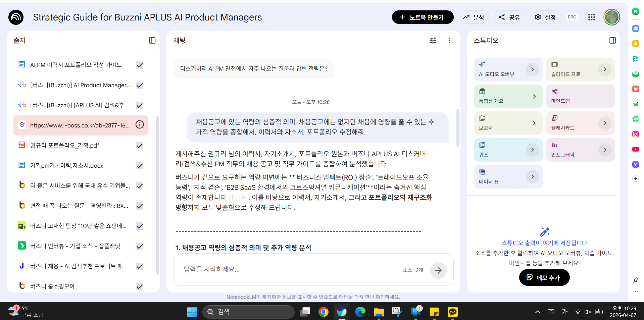644x320 pixels.
Task: Toggle Korean IME 가 indicator
Action: click(x=564, y=312)
